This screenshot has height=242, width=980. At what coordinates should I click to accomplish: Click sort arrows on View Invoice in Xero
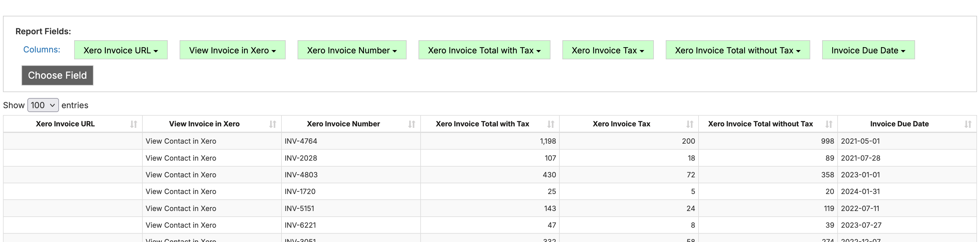[x=272, y=124]
